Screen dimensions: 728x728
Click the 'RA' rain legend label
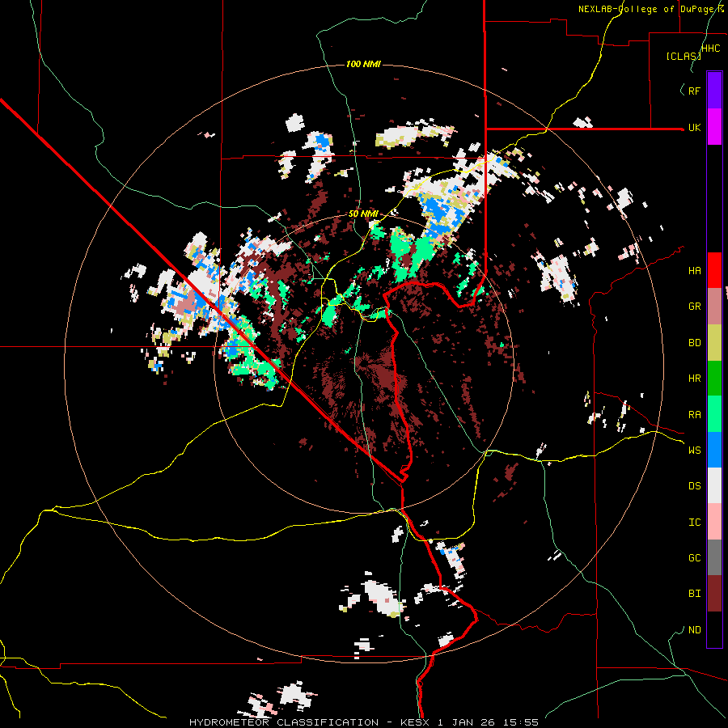tap(694, 415)
